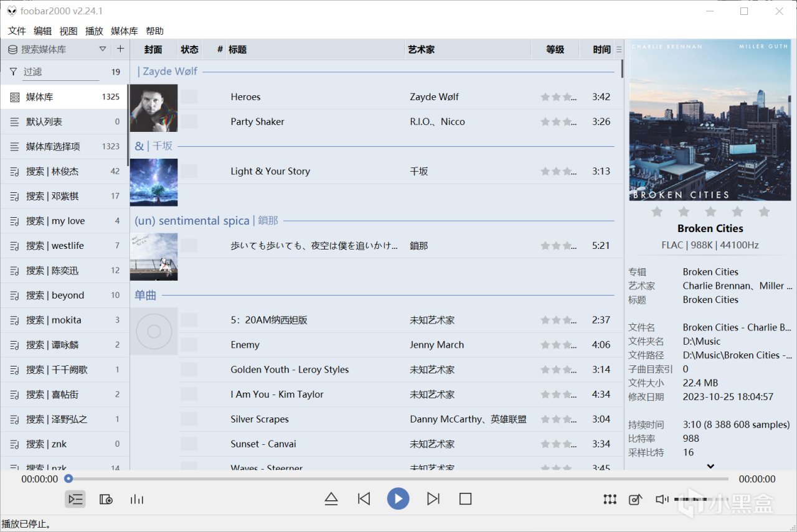
Task: Open the "搜索 | 陈奕迅" playlist
Action: 65,270
